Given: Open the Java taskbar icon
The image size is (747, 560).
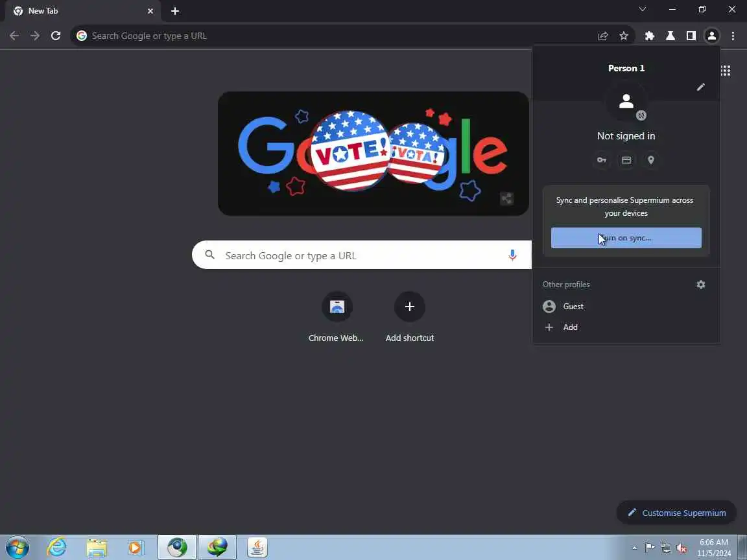Looking at the screenshot, I should click(x=257, y=548).
